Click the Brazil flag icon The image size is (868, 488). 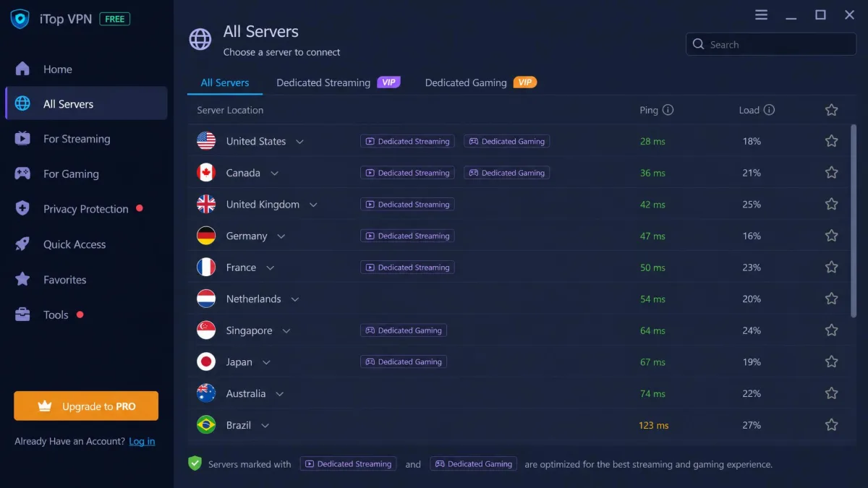206,425
